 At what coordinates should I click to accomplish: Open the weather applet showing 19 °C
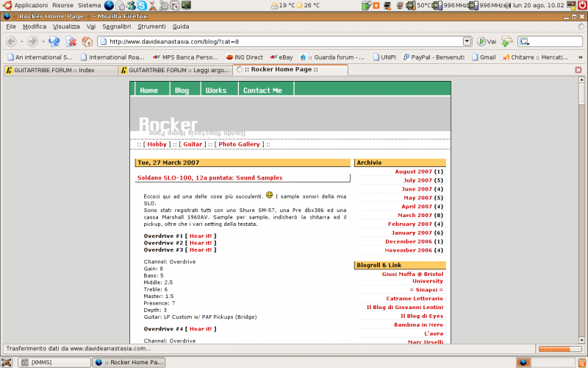(x=283, y=5)
